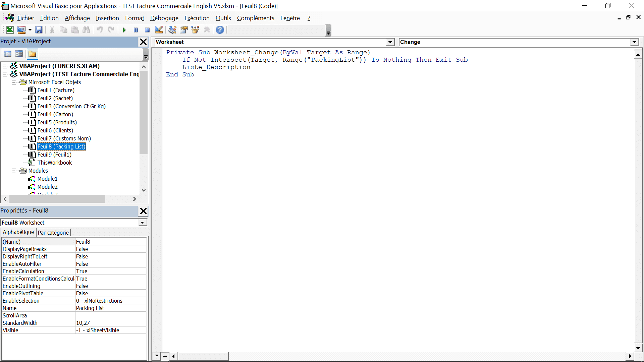
Task: Click the code window's vertical scrollbar down arrow
Action: click(x=638, y=348)
